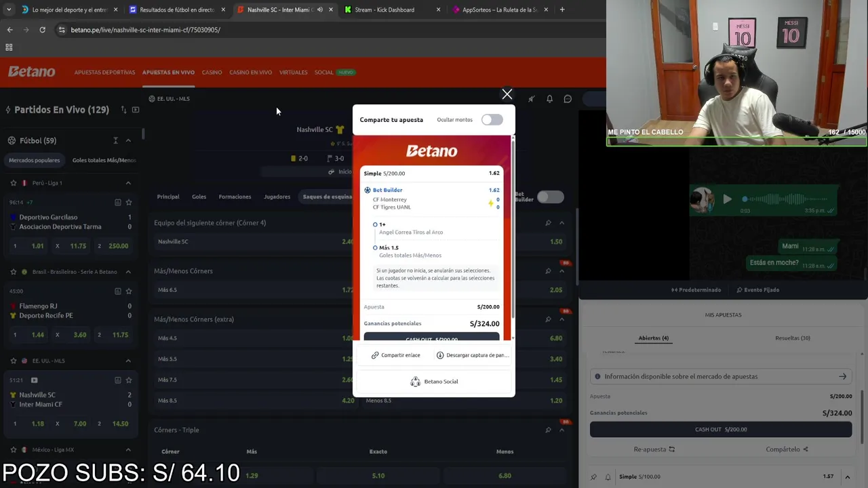868x488 pixels.
Task: Open Virtuales menu item
Action: pyautogui.click(x=293, y=73)
